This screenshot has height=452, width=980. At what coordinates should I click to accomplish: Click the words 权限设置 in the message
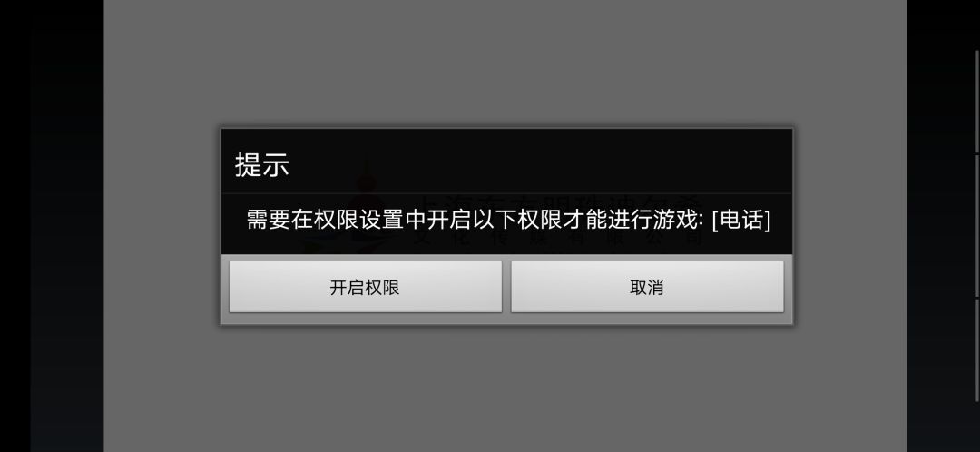pos(358,220)
